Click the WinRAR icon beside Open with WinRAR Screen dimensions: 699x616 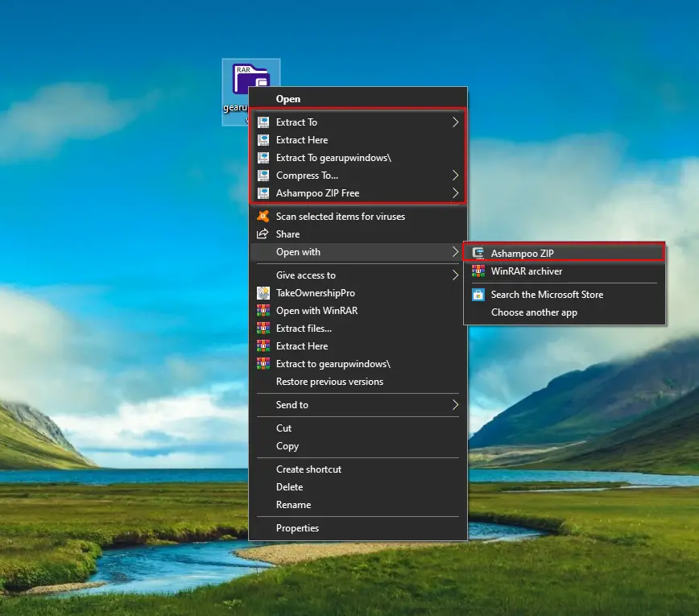(x=263, y=311)
